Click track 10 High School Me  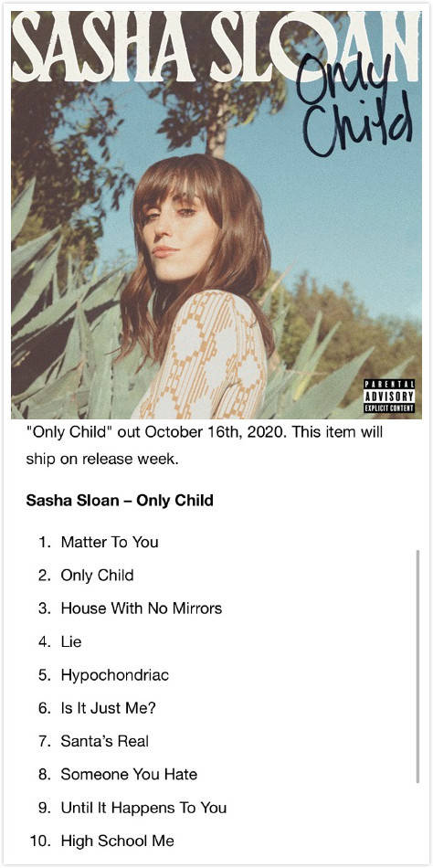118,841
